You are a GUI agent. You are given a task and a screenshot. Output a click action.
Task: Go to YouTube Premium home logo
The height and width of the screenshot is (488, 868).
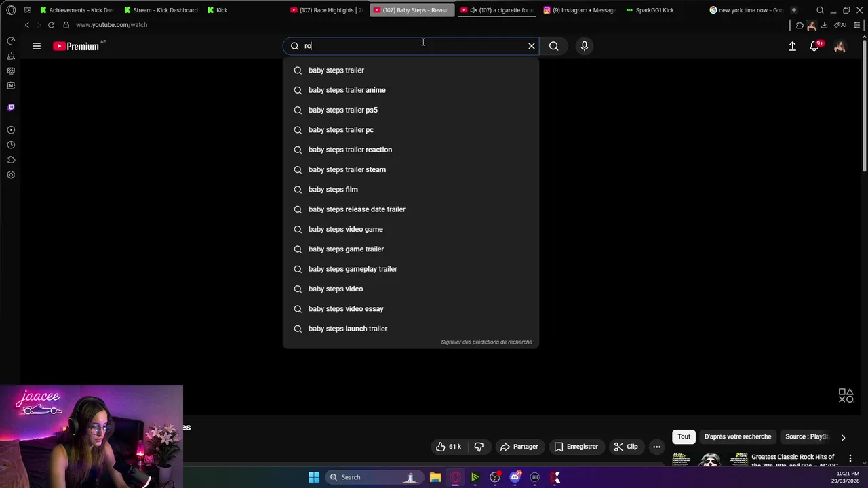click(x=76, y=46)
